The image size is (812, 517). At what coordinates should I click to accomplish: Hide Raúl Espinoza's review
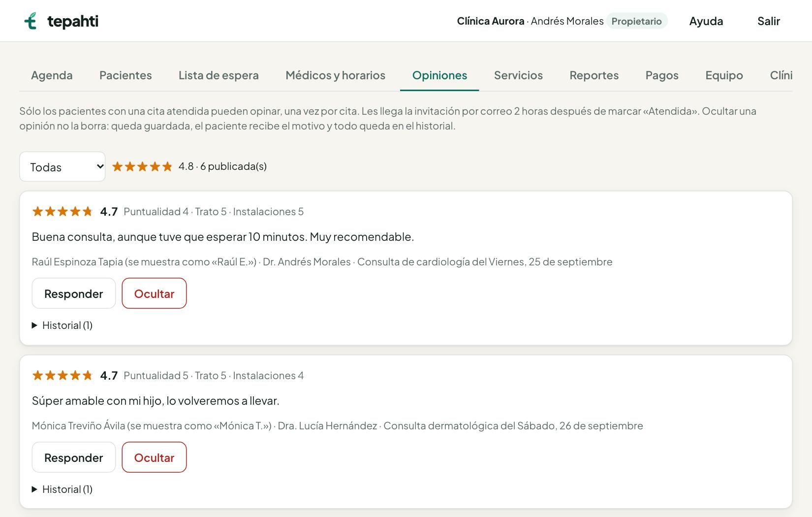[x=154, y=293]
